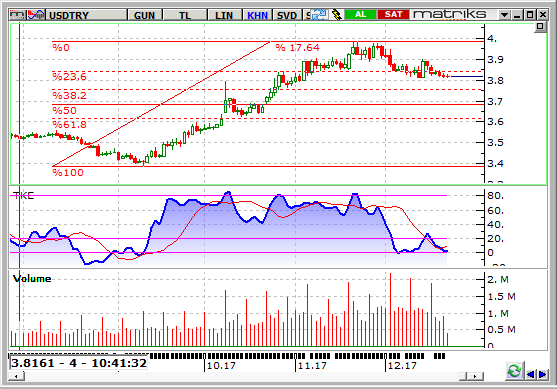Click the lightning bolt icon
Image resolution: width=557 pixels, height=389 pixels.
coord(336,15)
